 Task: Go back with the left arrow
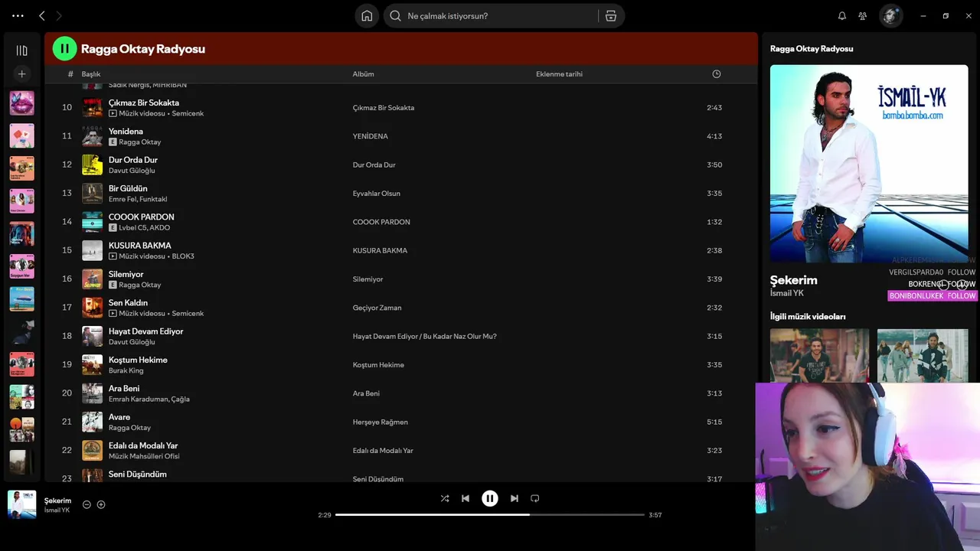click(x=42, y=15)
